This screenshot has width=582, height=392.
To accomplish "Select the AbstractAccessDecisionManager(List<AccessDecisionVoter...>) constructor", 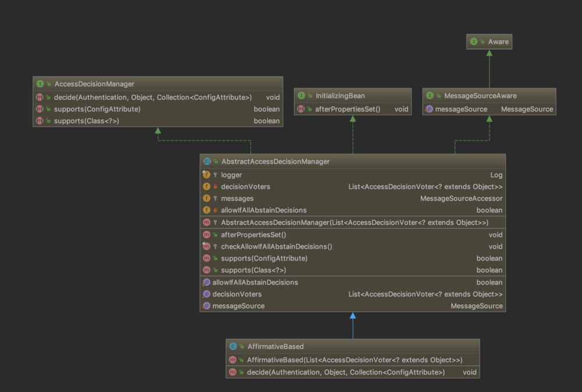I will 354,223.
